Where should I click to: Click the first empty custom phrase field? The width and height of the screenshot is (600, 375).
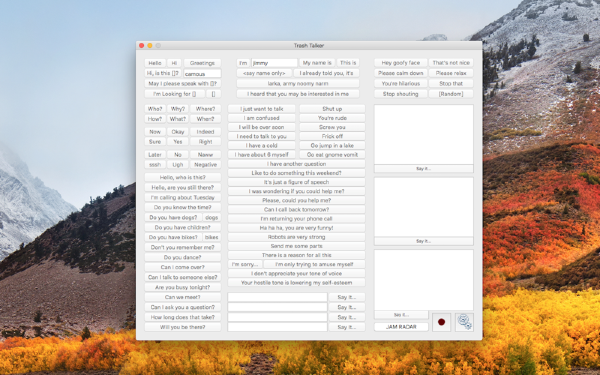click(x=277, y=297)
